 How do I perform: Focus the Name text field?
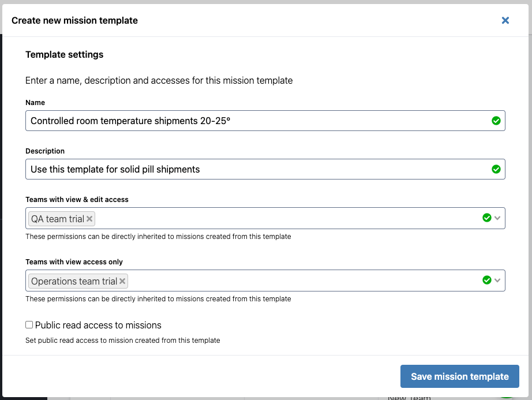[254, 121]
